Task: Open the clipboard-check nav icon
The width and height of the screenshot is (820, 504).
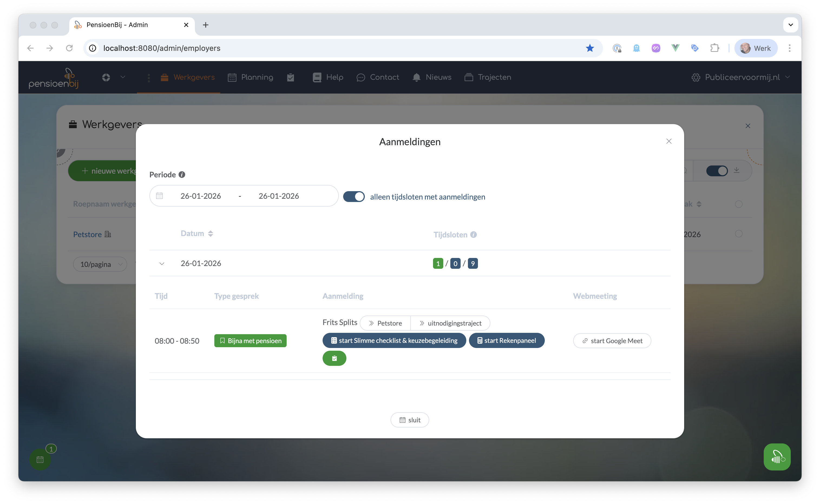Action: [291, 77]
